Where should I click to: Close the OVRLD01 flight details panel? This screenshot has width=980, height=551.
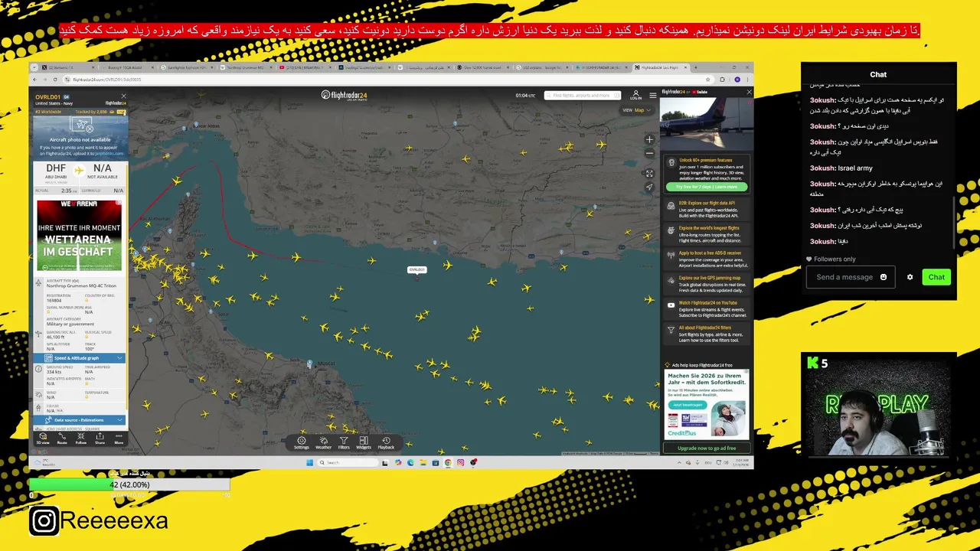123,96
